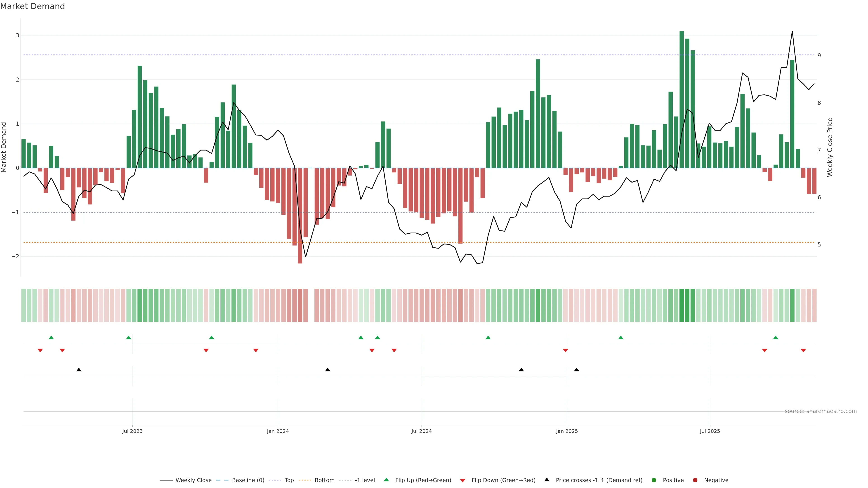Toggle Price crosses -1 legend label
Screen dimensions: 868x488
[599, 480]
